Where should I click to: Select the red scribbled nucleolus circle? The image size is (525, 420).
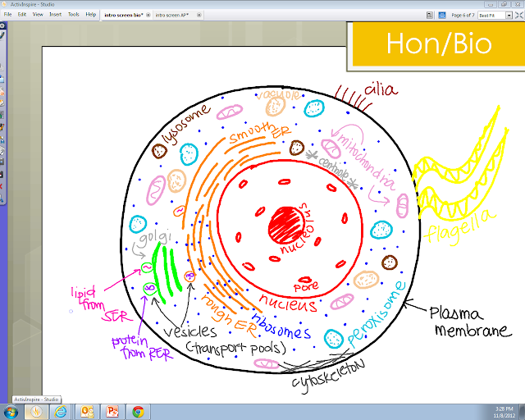pos(286,225)
